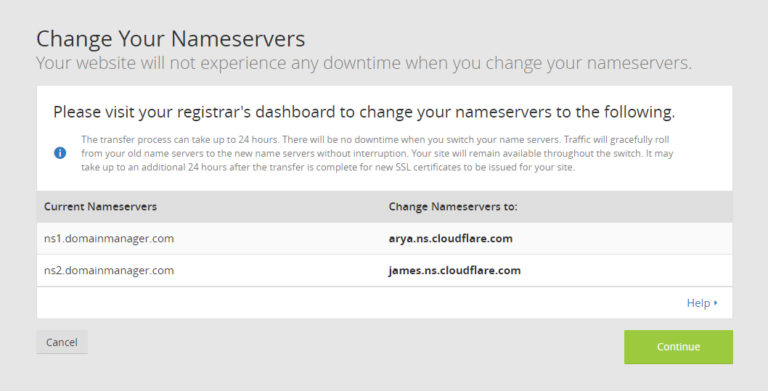Click the Current Nameservers column header
768x391 pixels.
click(x=100, y=207)
